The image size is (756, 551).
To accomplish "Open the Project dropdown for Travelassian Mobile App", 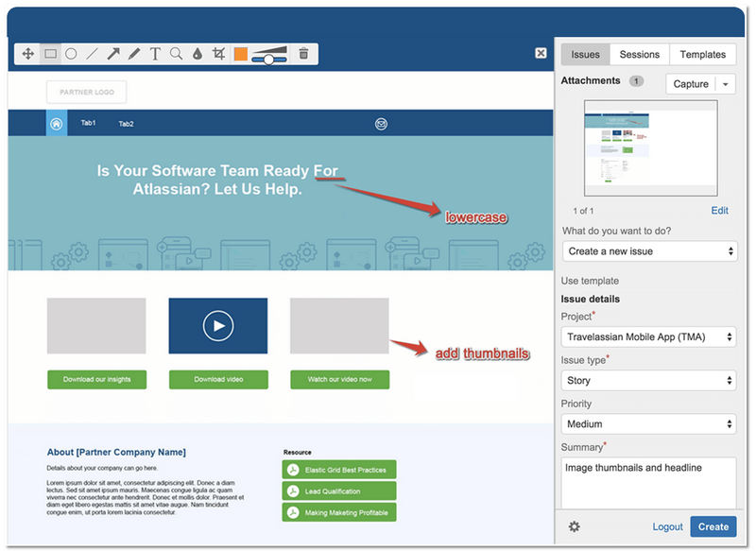I will coord(648,336).
